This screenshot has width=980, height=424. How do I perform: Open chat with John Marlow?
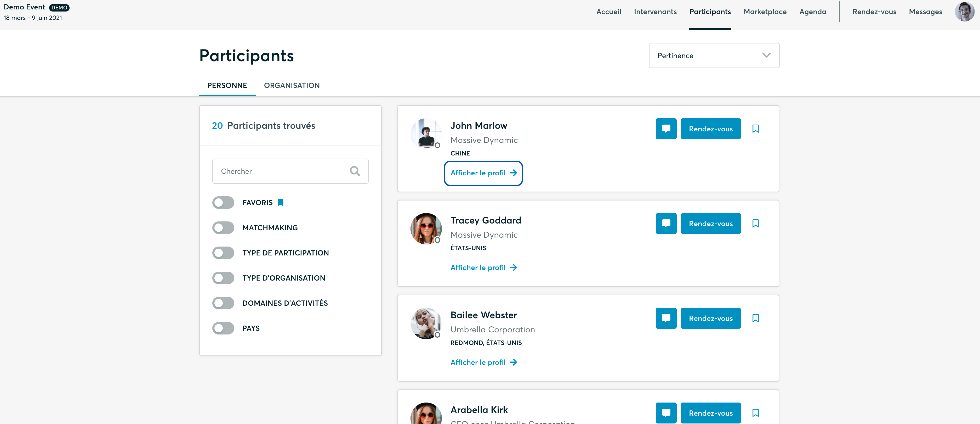tap(666, 129)
